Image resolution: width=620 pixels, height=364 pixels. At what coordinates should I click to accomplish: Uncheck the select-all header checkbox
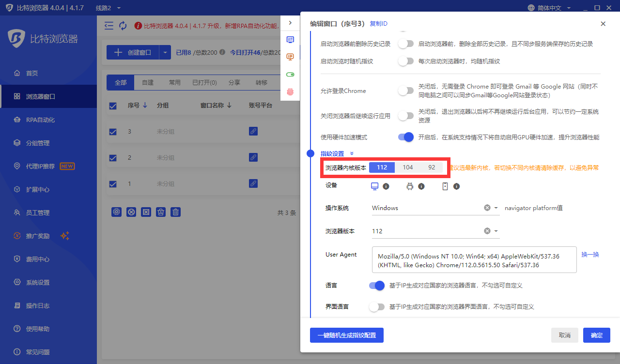pos(113,106)
